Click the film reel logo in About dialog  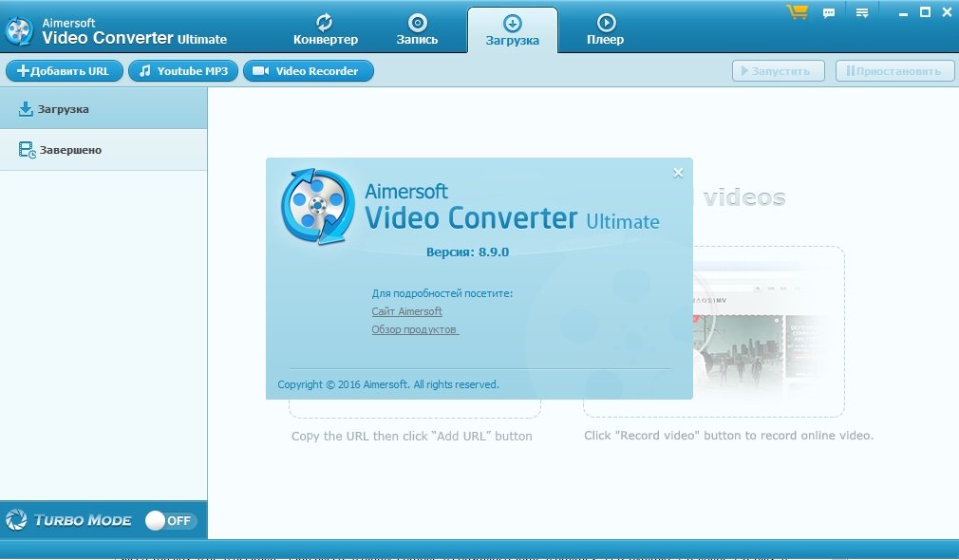click(317, 207)
